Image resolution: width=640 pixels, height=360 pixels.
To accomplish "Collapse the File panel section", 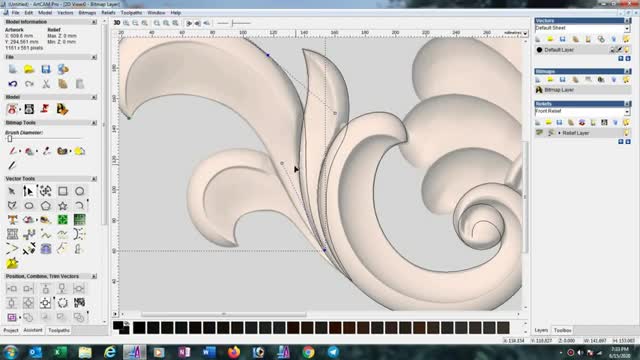I will click(94, 58).
